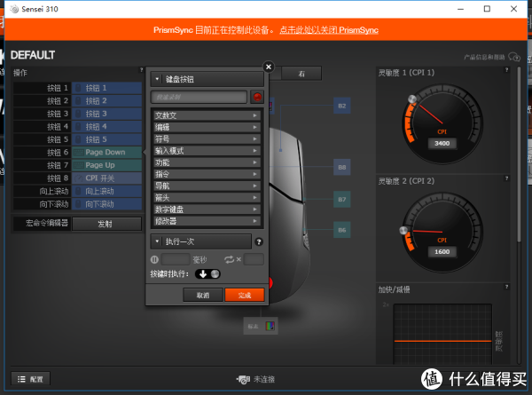The width and height of the screenshot is (532, 395).
Task: Expand 编辑 key submenu
Action: tap(207, 127)
